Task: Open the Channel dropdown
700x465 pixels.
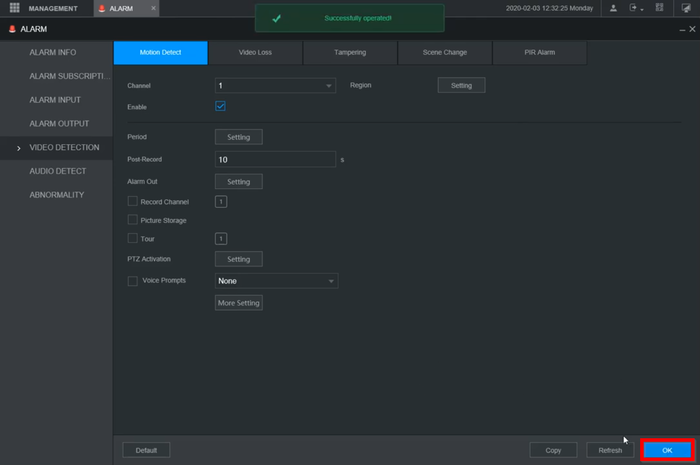Action: pyautogui.click(x=275, y=85)
